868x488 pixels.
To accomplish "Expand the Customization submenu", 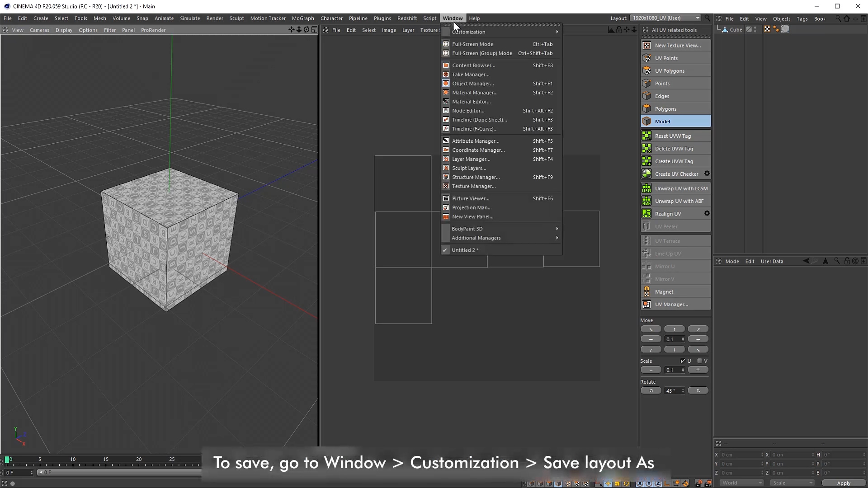I will tap(501, 32).
